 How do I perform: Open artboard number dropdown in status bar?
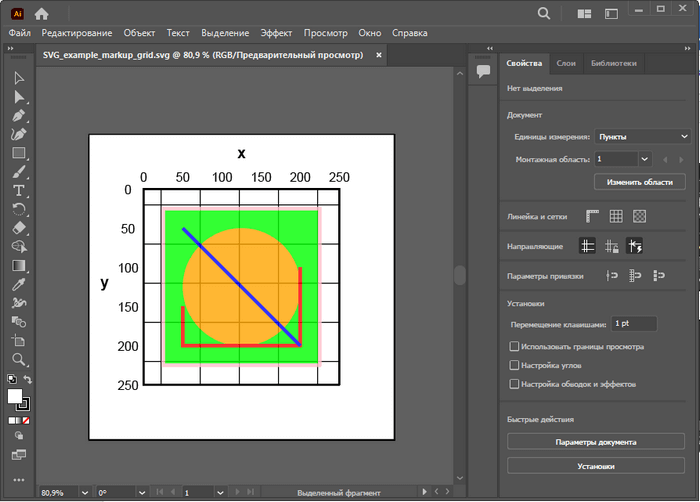[220, 493]
